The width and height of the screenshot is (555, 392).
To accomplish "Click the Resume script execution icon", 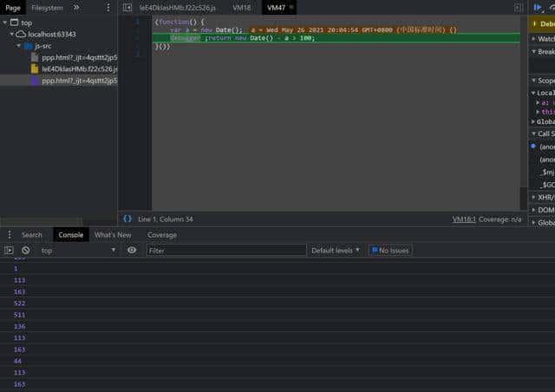I will pos(539,7).
